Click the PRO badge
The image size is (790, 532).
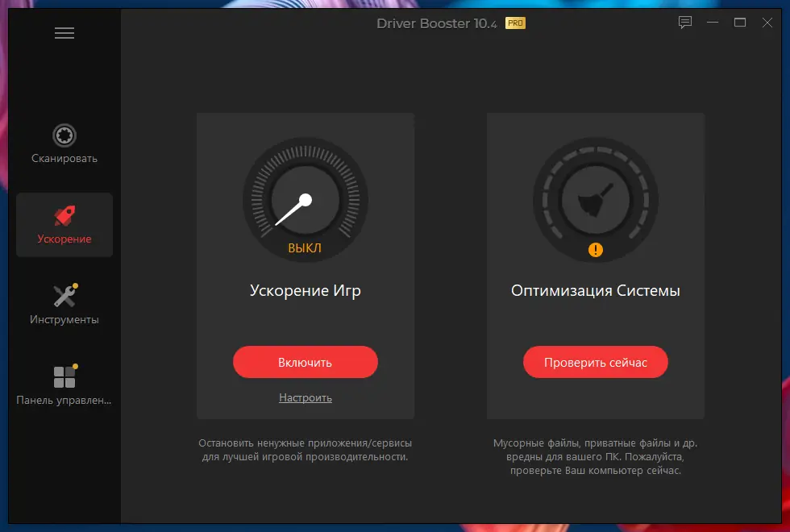pos(515,23)
